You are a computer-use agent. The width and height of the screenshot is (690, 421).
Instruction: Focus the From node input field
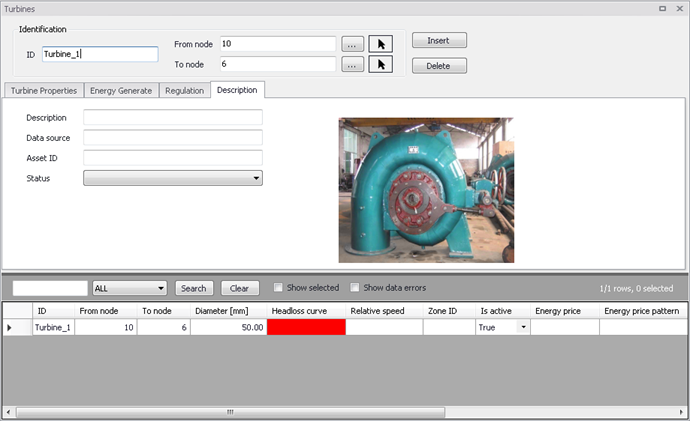(278, 44)
